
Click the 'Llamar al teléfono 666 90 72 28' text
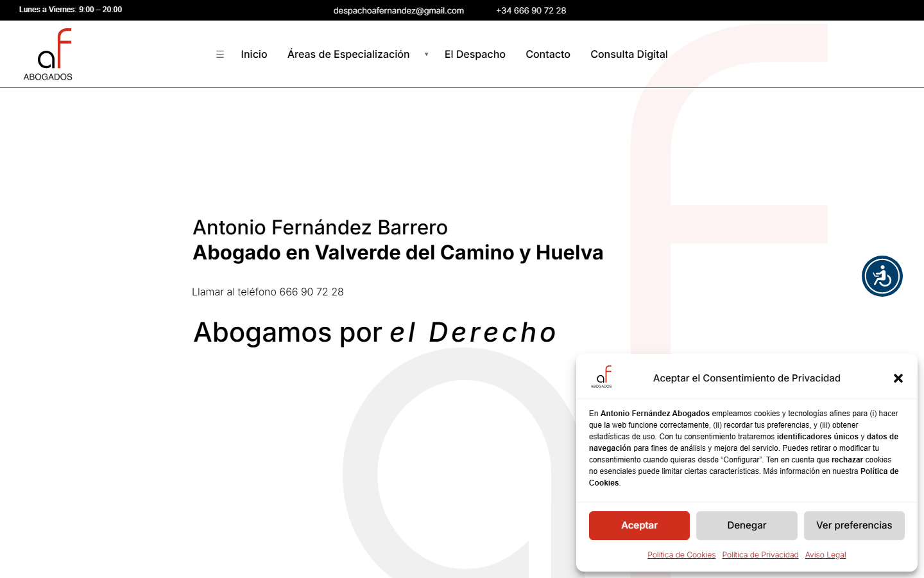tap(268, 292)
